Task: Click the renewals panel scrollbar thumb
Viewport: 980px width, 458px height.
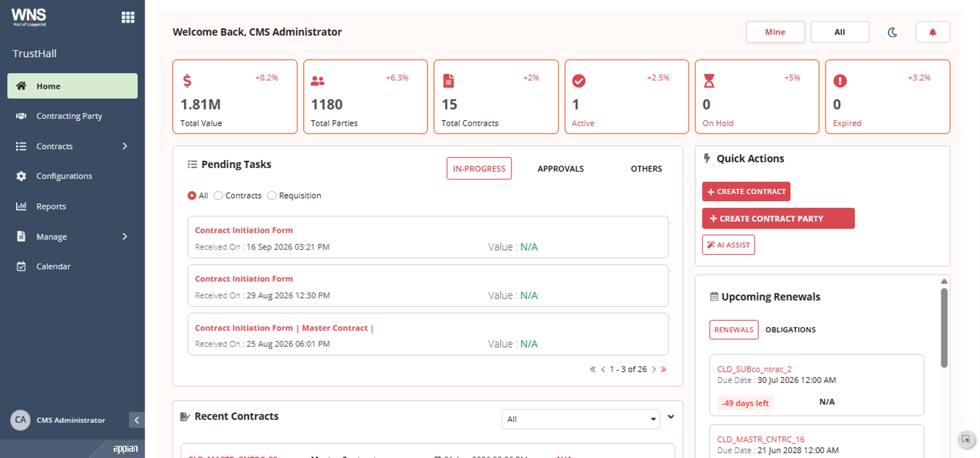Action: click(944, 328)
